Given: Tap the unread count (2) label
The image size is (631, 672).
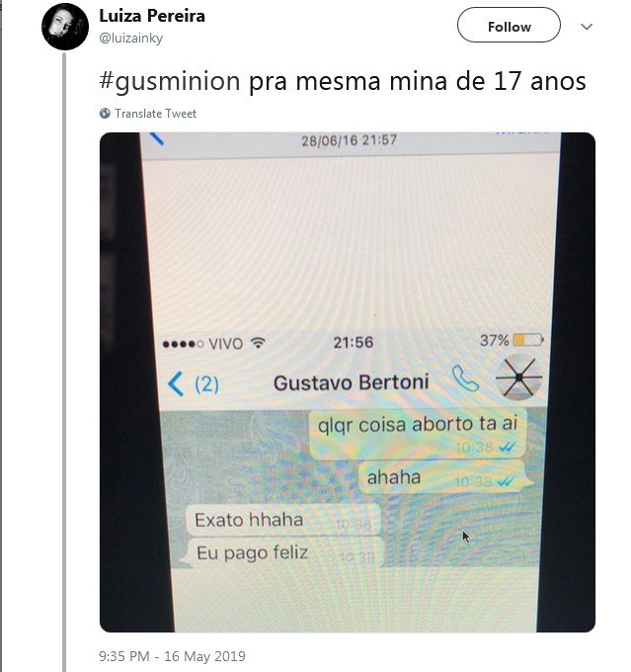Looking at the screenshot, I should click(207, 384).
